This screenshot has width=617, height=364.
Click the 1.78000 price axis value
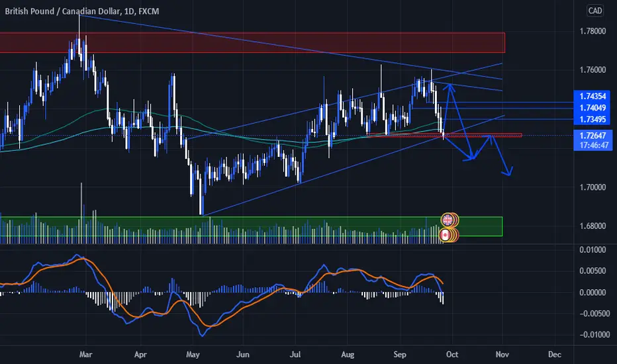[593, 31]
